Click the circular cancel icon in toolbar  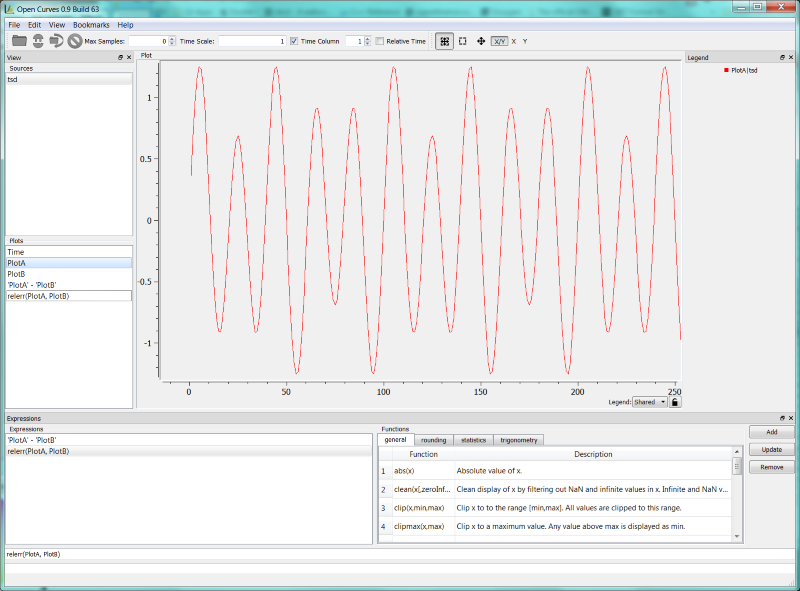click(74, 41)
